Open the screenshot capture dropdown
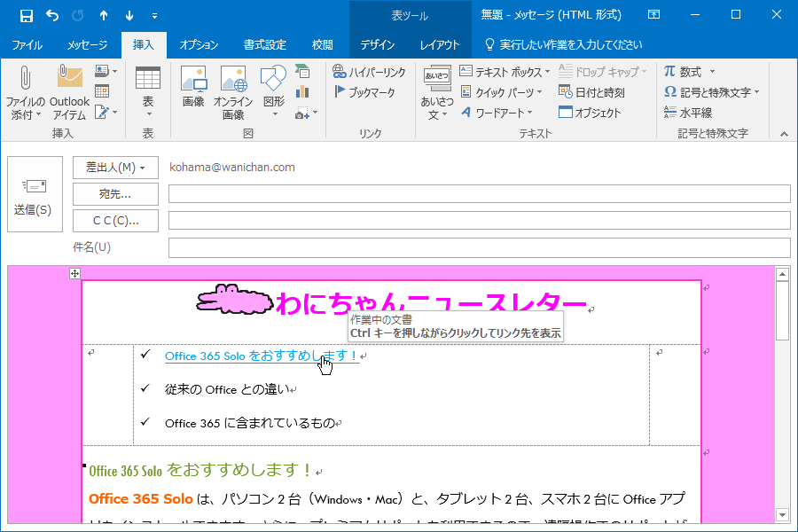The image size is (798, 532). click(x=307, y=113)
